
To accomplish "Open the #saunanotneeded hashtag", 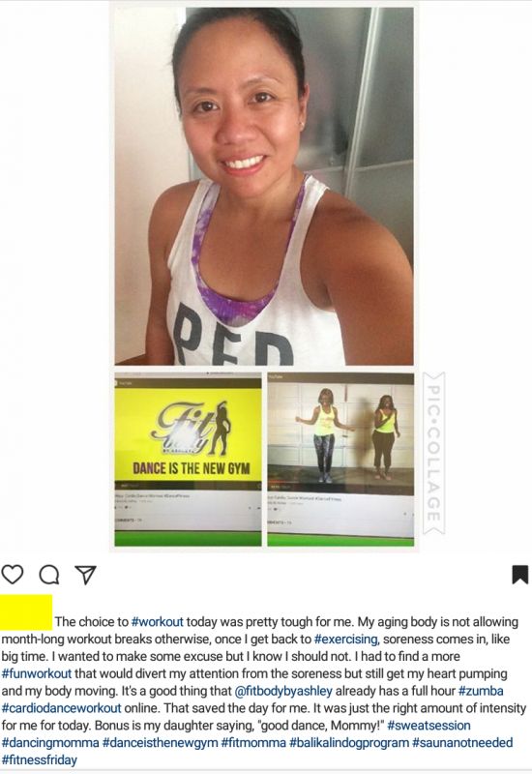I will tap(462, 742).
